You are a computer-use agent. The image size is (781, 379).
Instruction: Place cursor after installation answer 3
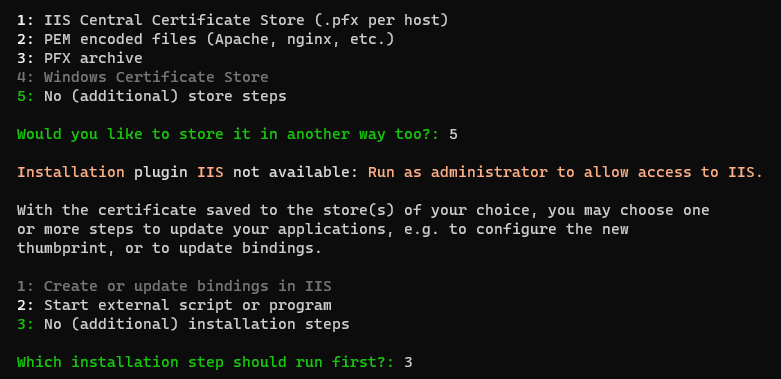click(x=413, y=362)
